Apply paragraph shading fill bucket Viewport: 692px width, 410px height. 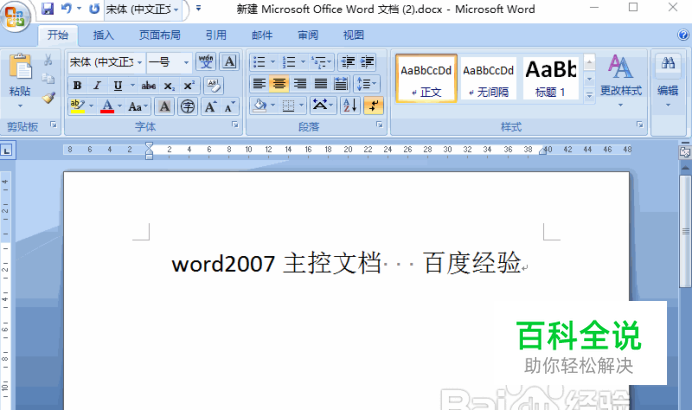pos(260,106)
